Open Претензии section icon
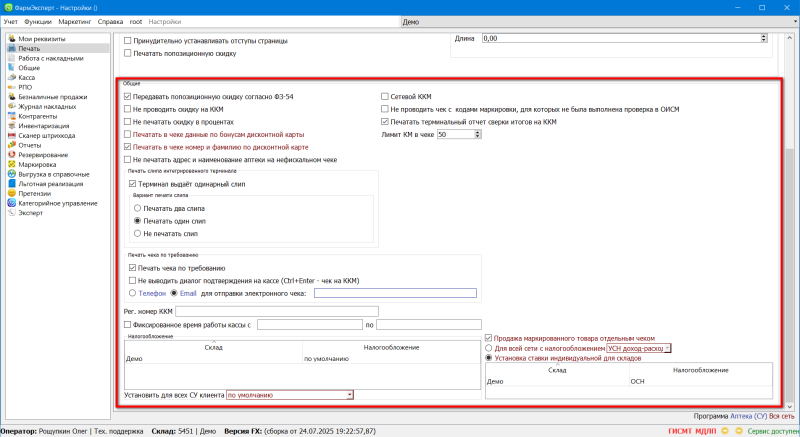Viewport: 800px width, 437px height. (x=10, y=193)
